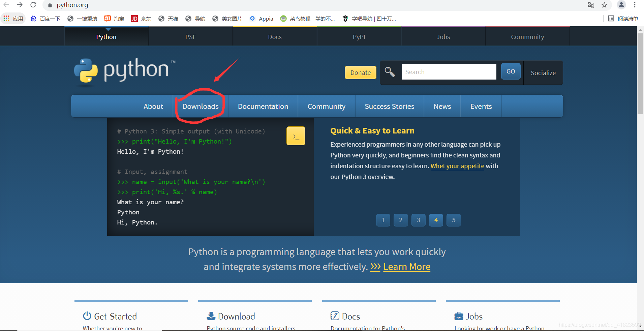This screenshot has width=644, height=331.
Task: Follow the Whet your appetite link
Action: (x=457, y=166)
